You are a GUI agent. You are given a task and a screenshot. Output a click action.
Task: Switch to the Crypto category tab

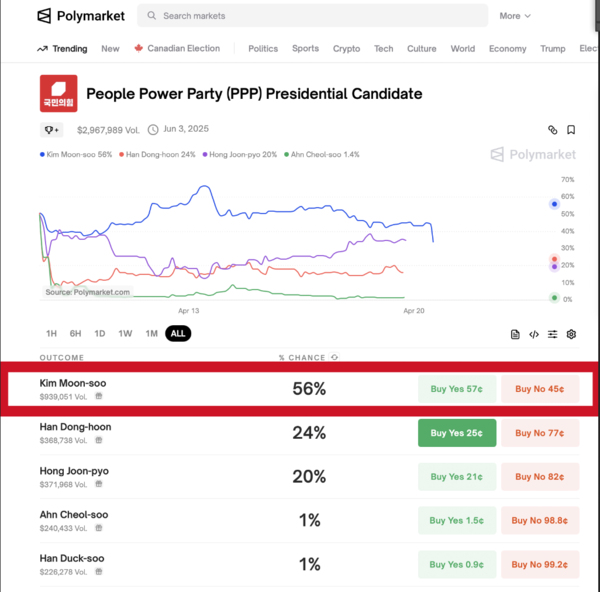pos(346,48)
